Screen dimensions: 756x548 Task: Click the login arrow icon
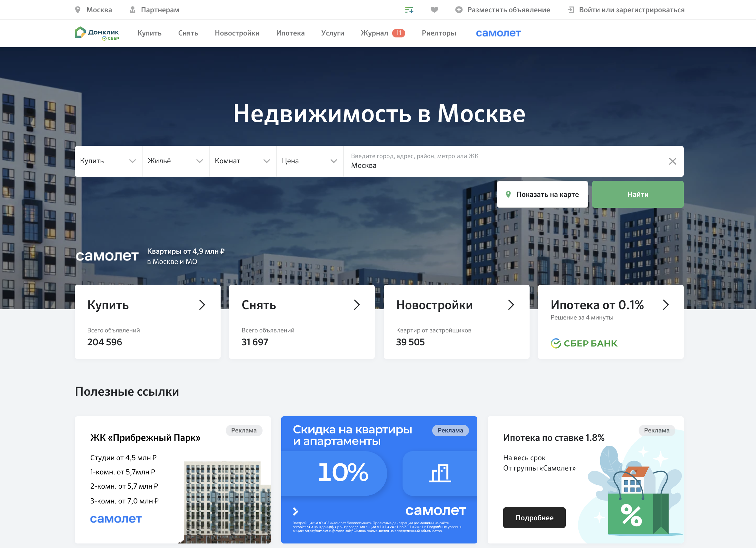[x=571, y=10]
